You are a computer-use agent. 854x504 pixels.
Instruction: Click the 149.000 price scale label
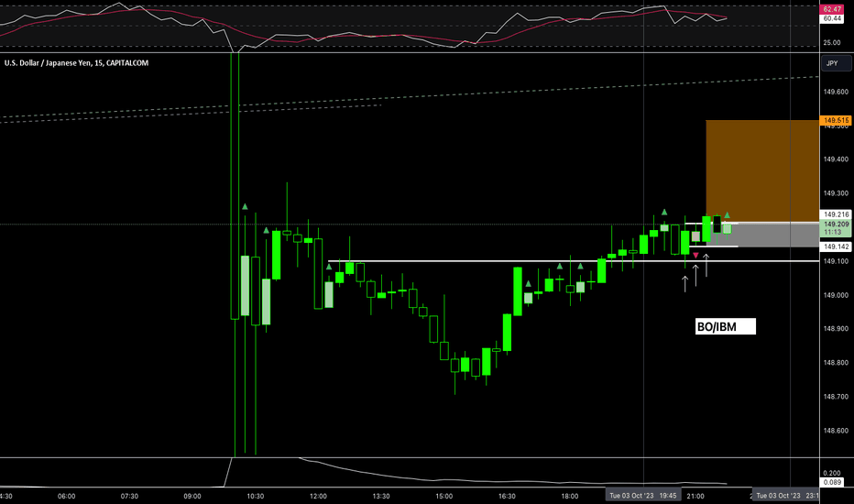pyautogui.click(x=836, y=295)
